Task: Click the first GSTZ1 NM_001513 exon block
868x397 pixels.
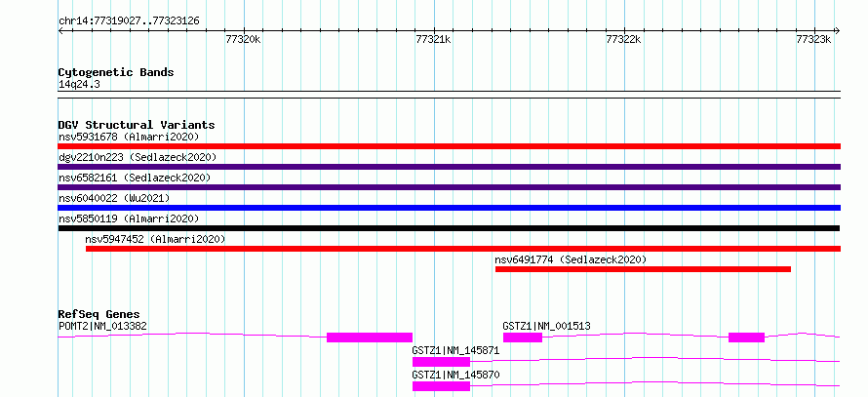Action: point(522,337)
